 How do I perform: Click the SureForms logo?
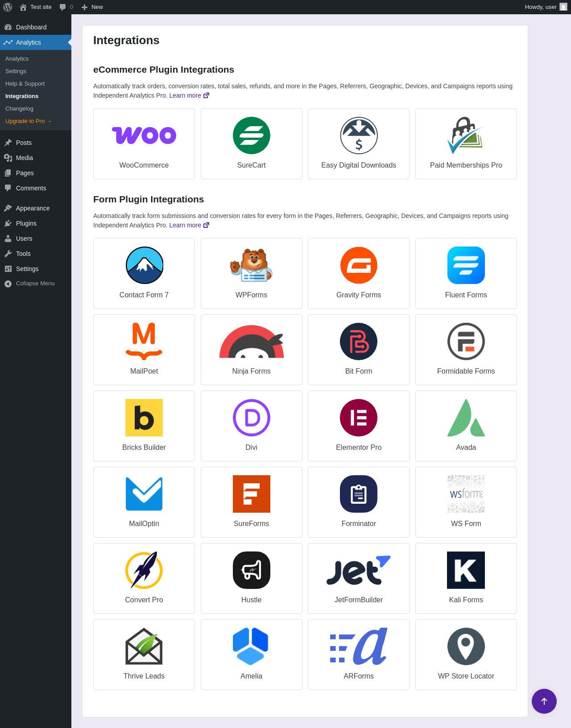pyautogui.click(x=252, y=494)
